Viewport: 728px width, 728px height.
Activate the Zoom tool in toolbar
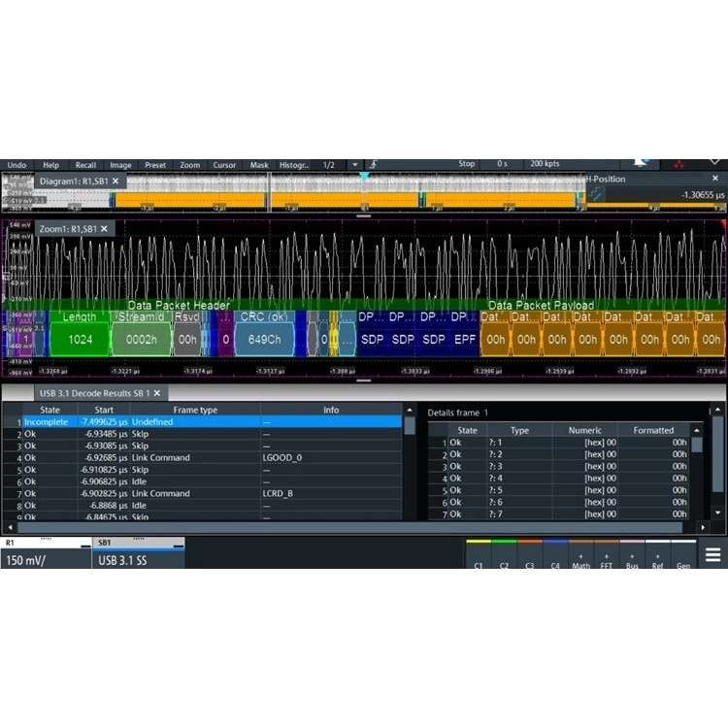coord(190,165)
